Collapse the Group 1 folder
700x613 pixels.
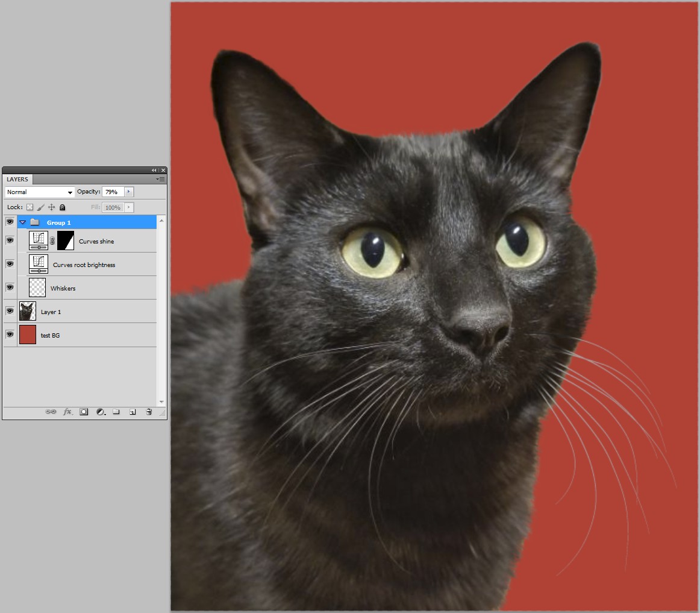tap(22, 222)
